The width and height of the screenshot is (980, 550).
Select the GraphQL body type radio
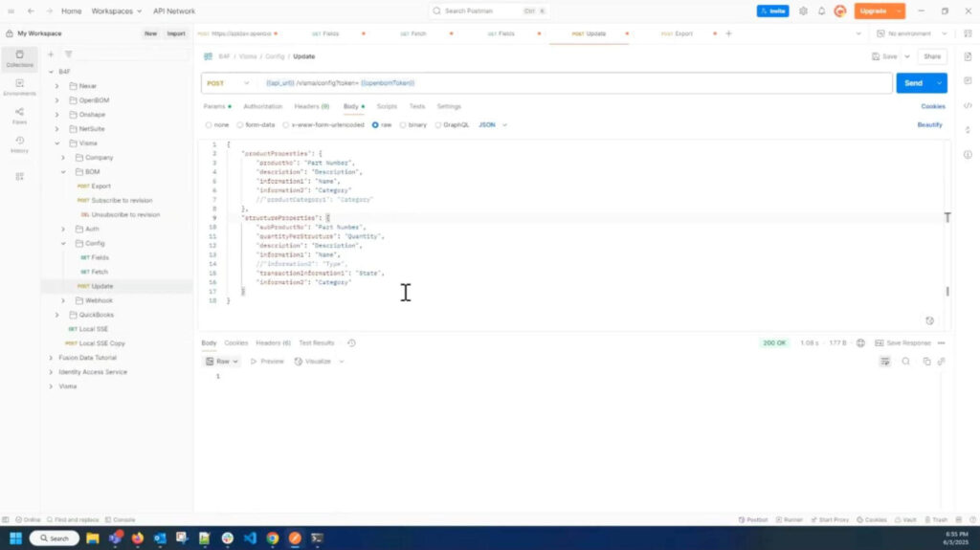(438, 125)
